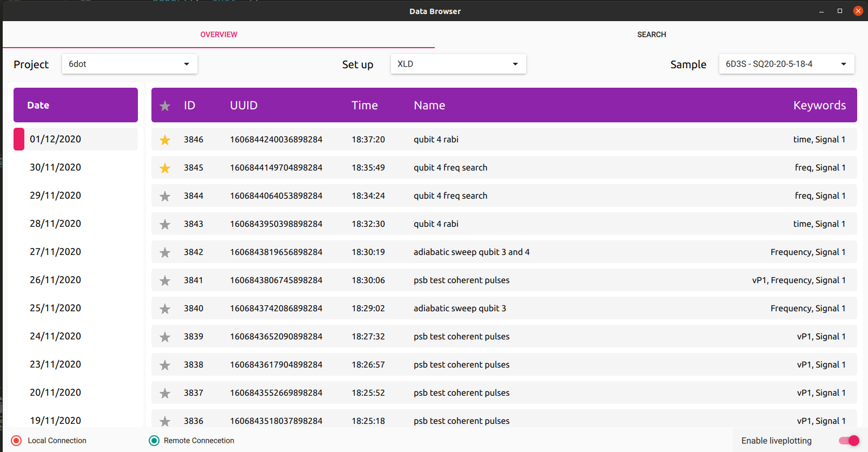Viewport: 868px width, 452px height.
Task: Switch to the SEARCH tab
Action: pos(651,35)
